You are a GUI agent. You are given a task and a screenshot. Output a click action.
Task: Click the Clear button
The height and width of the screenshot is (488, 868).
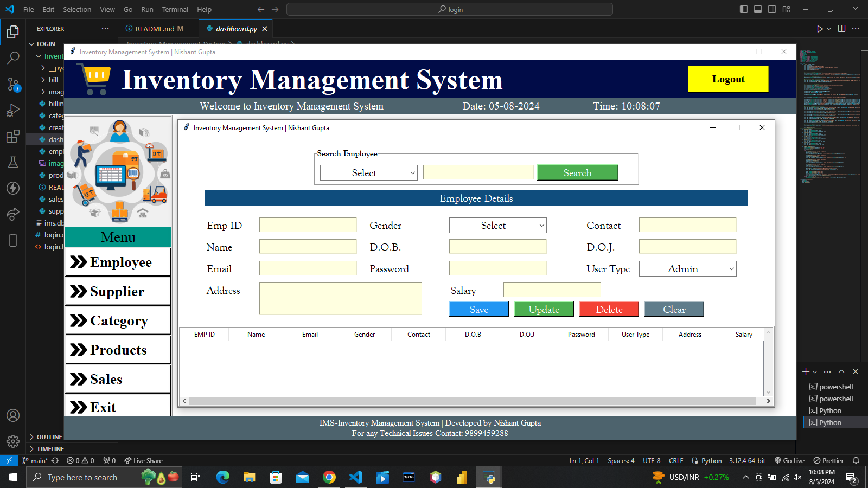(x=674, y=309)
